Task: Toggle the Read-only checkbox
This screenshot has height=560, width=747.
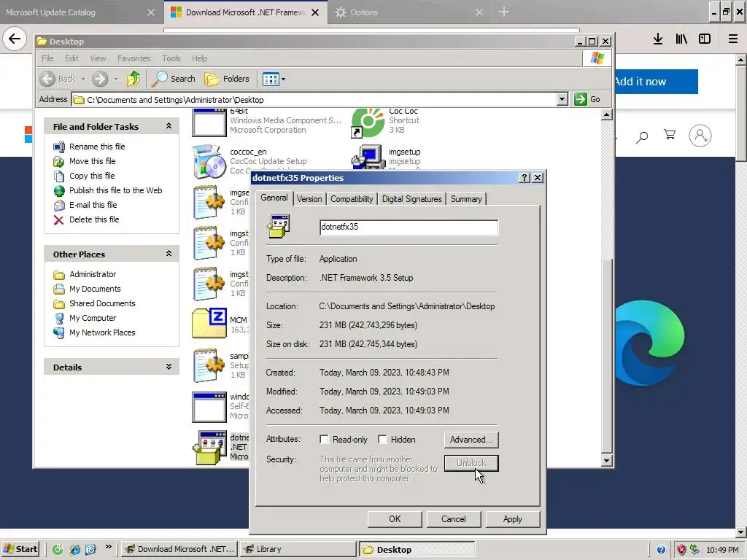Action: [x=324, y=440]
